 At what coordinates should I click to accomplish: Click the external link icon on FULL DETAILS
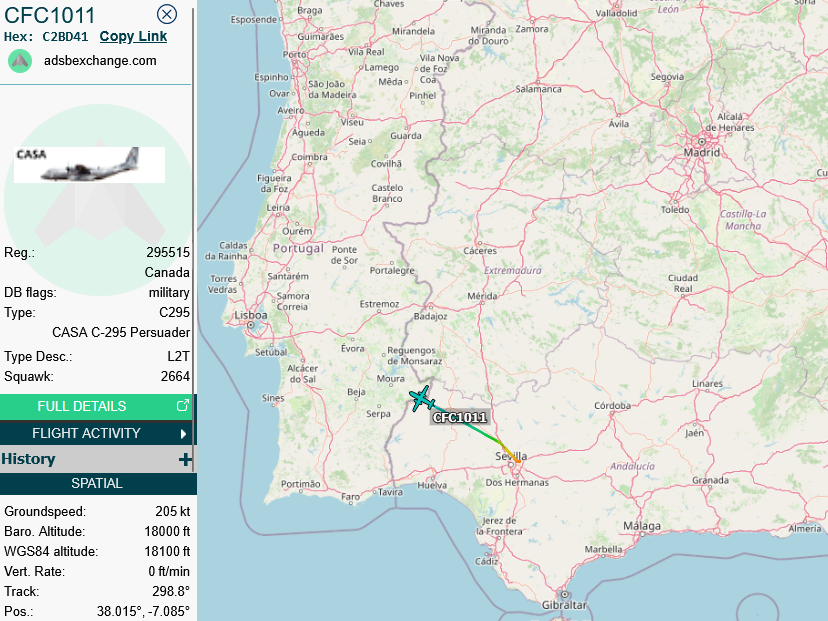182,406
